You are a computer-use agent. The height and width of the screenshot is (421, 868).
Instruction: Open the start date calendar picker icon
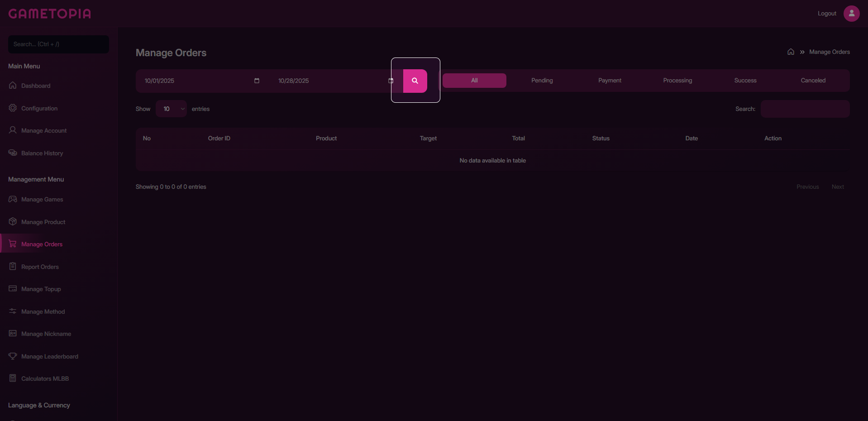257,81
